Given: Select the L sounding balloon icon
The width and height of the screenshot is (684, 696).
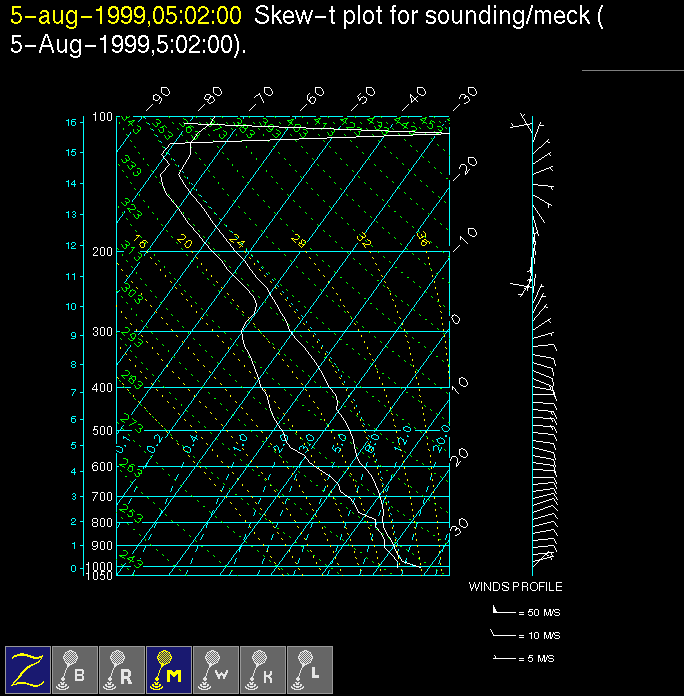Looking at the screenshot, I should point(309,669).
